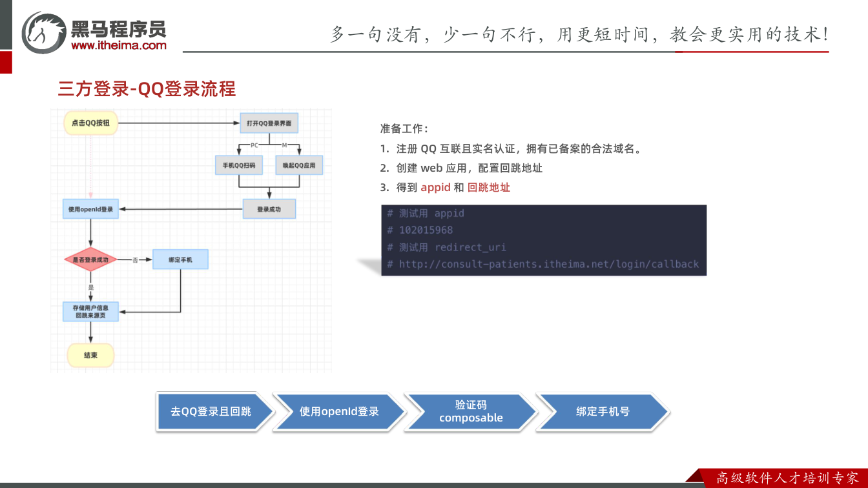Click the 去QQ登录且回跳 step arrow
The width and height of the screenshot is (868, 488).
pyautogui.click(x=215, y=411)
